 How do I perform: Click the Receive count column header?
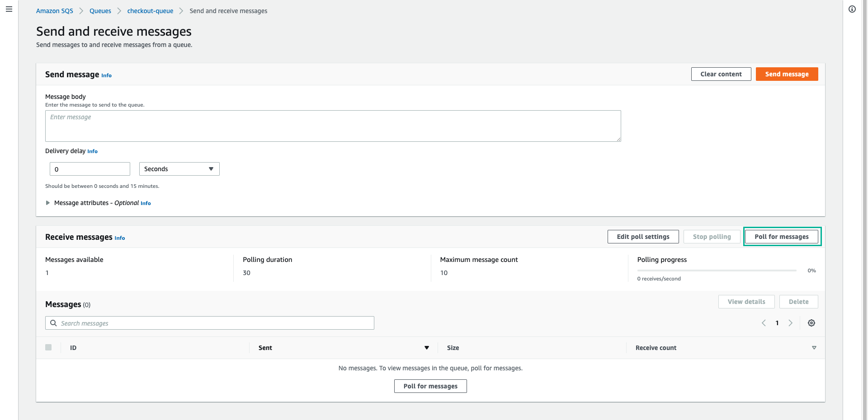coord(656,348)
